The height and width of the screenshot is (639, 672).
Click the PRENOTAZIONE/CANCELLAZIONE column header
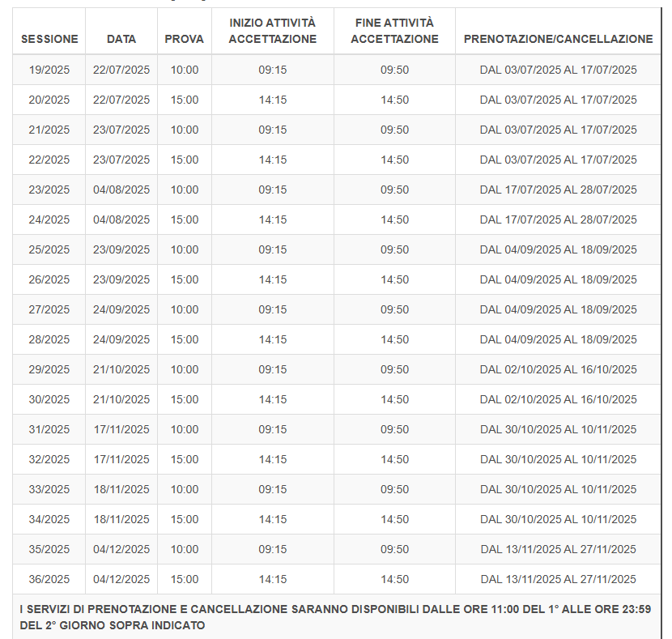558,39
